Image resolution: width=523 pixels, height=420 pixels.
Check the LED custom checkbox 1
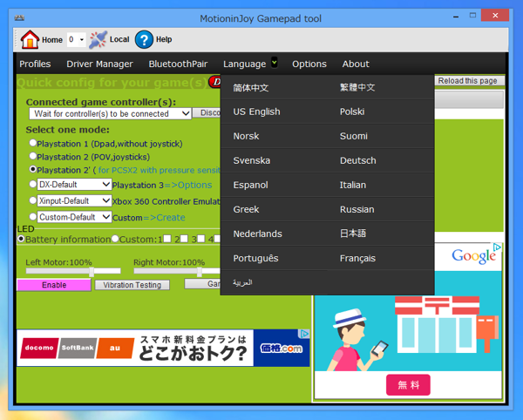pos(167,239)
